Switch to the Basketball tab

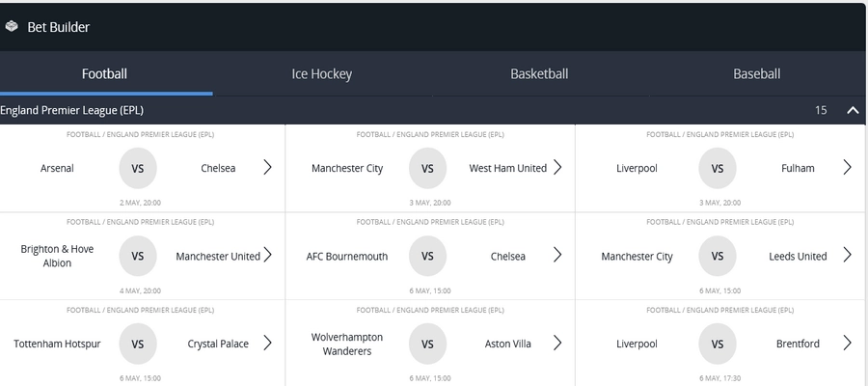[539, 73]
